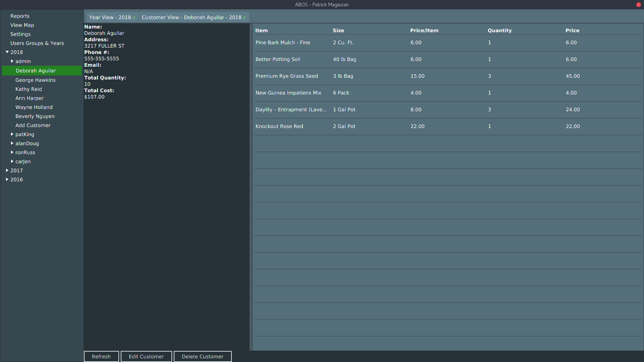This screenshot has width=644, height=362.
Task: Open Users Groups & Years section
Action: (x=37, y=43)
